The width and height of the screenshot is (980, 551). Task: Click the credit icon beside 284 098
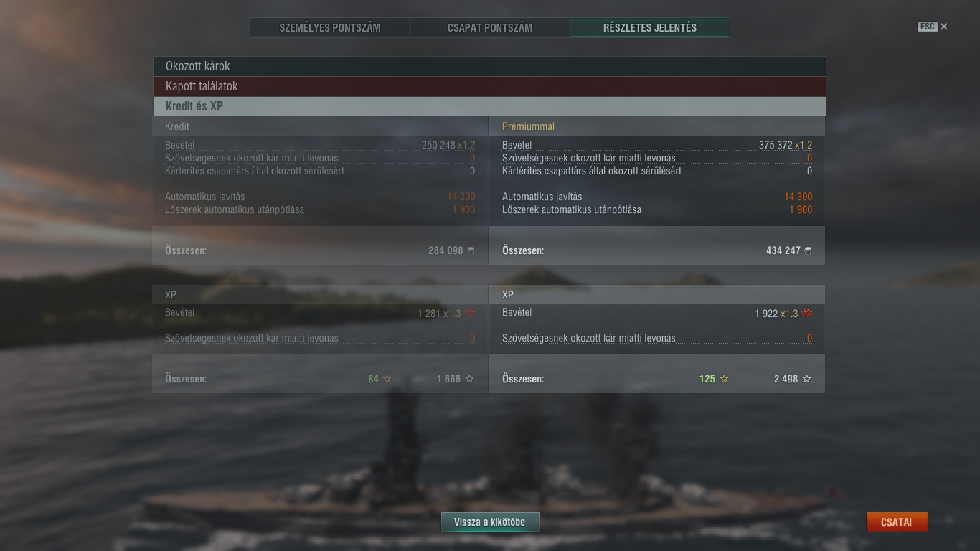[x=471, y=250]
